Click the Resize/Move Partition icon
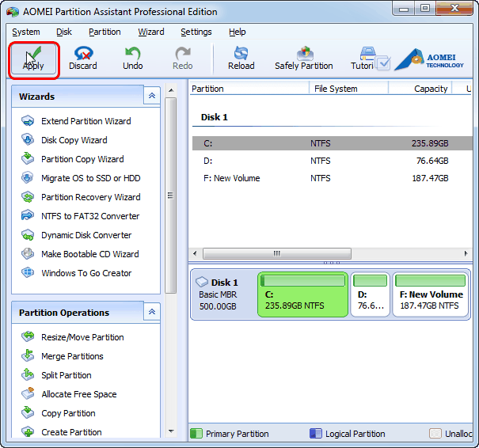The width and height of the screenshot is (479, 448). [x=28, y=337]
